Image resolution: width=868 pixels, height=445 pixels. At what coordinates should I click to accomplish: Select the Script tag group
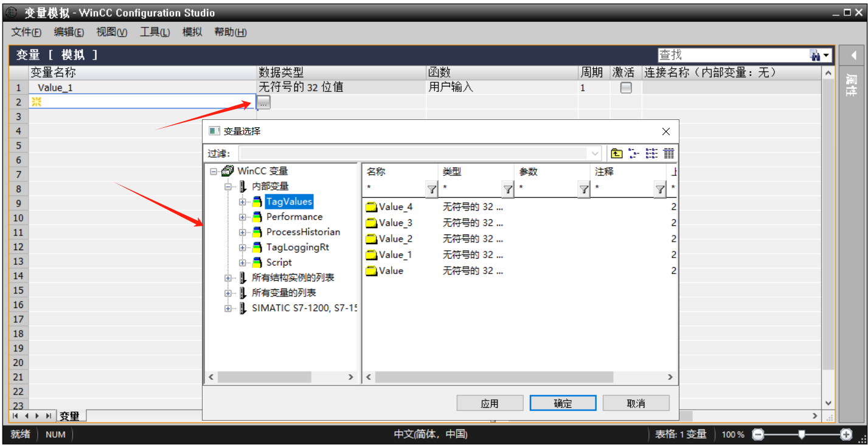[x=279, y=262]
